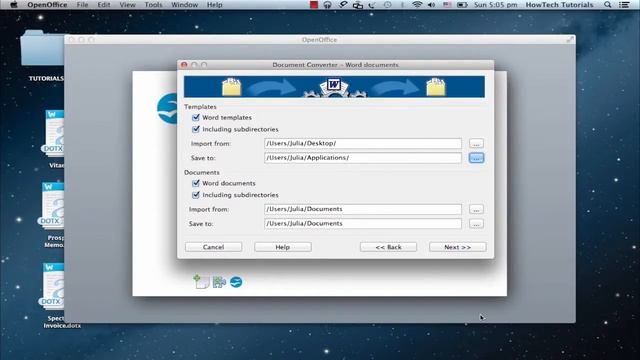Uncheck the Word documents checkbox
Image resolution: width=640 pixels, height=360 pixels.
[x=196, y=183]
